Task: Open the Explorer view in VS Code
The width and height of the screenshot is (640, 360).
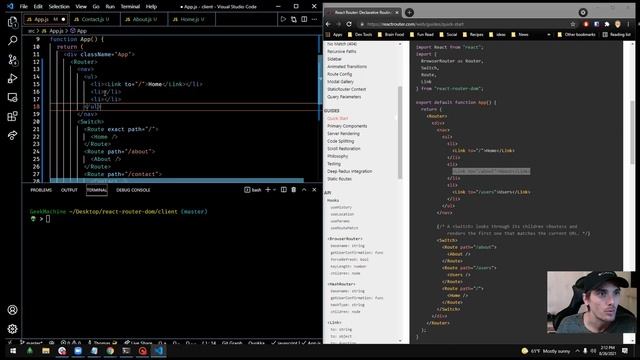Action: click(12, 22)
